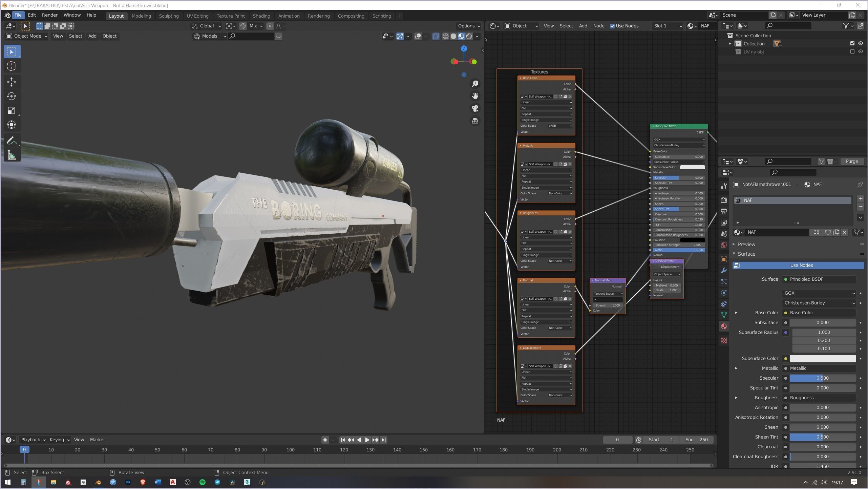Screen dimensions: 868x489
Task: Open the View Layer properties tab
Action: [724, 222]
